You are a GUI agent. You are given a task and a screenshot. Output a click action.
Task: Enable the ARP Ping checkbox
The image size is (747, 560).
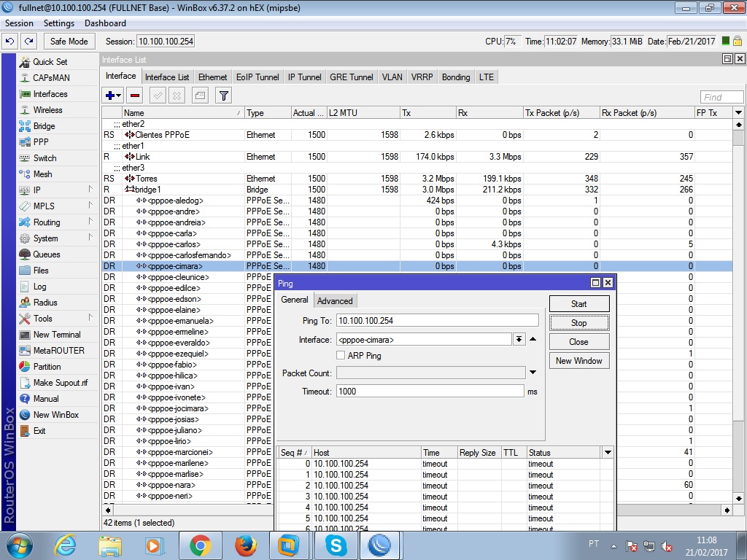pyautogui.click(x=341, y=355)
